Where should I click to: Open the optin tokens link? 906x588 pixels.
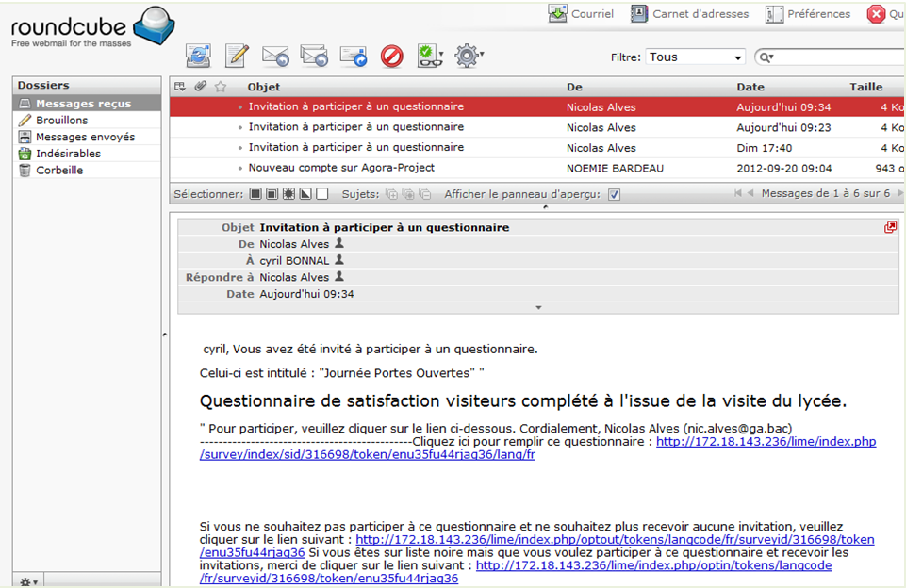516,572
